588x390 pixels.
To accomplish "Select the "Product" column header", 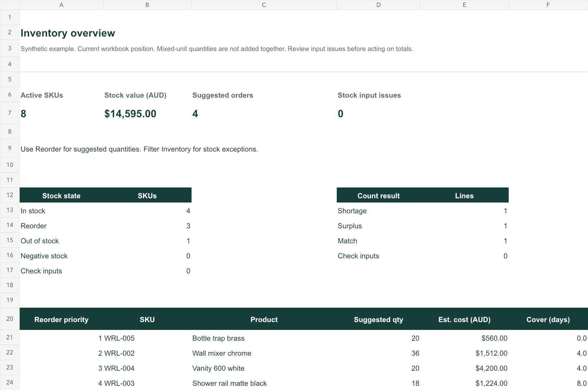I will [264, 319].
